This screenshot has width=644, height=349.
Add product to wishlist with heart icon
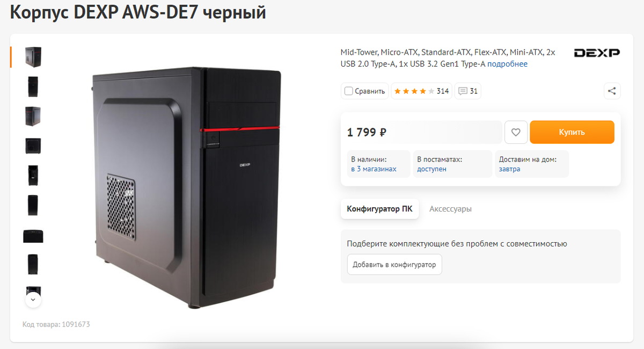[516, 132]
